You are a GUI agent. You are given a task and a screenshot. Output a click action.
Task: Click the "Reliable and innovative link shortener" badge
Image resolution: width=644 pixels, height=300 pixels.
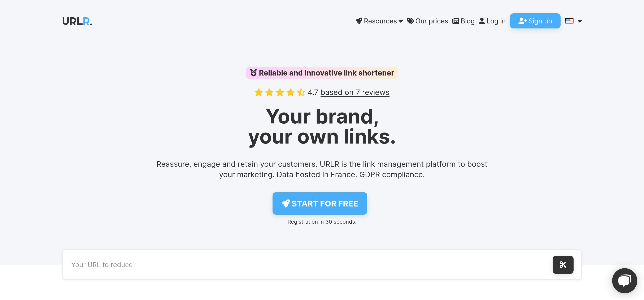click(326, 73)
